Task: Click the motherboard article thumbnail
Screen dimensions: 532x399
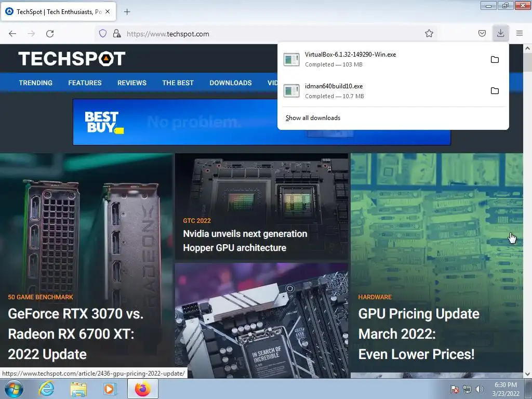Action: click(x=262, y=321)
